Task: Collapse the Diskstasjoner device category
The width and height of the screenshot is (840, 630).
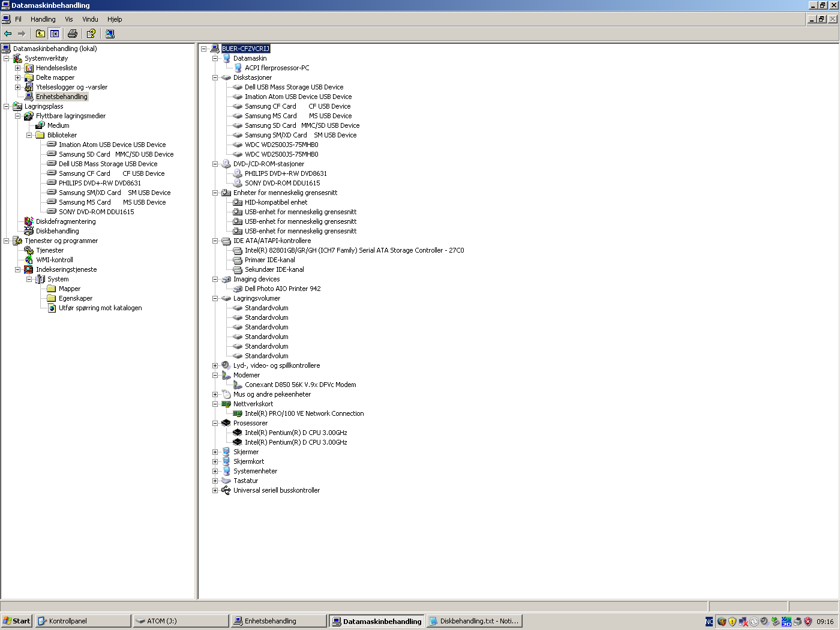Action: 215,77
